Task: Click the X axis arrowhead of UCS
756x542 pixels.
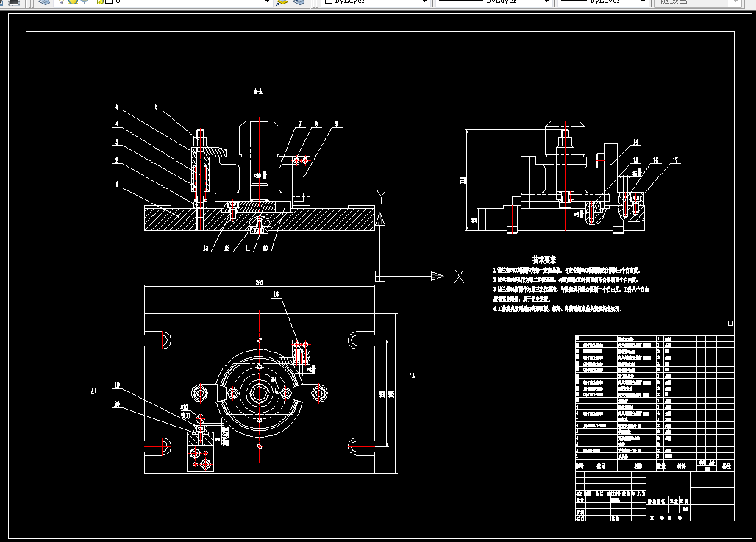Action: (437, 276)
